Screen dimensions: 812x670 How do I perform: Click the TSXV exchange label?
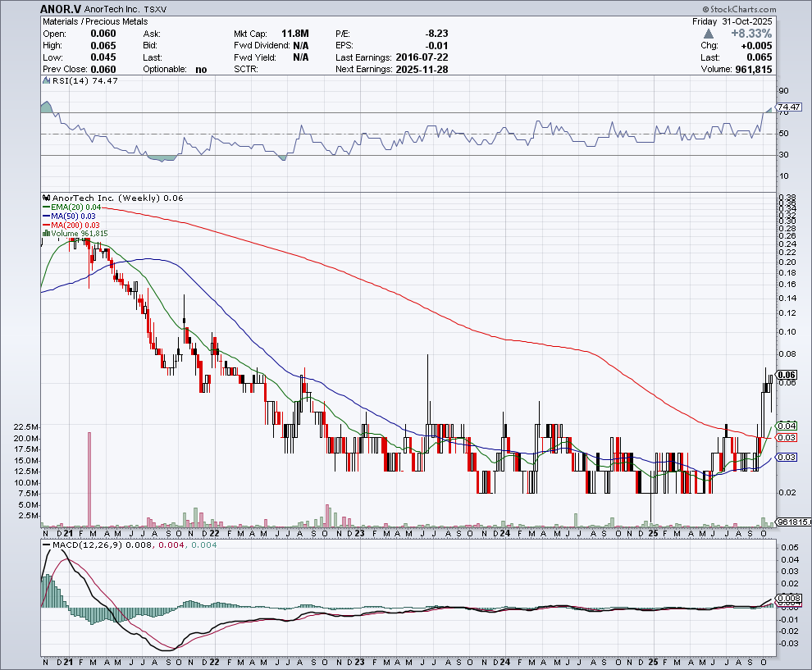click(155, 9)
